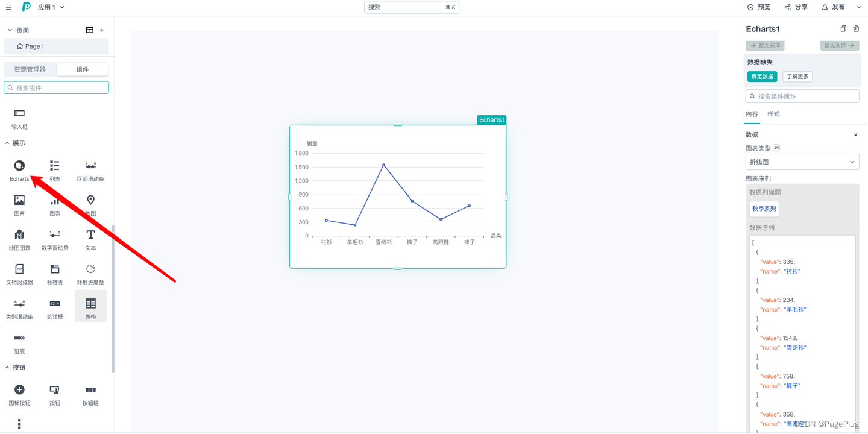The width and height of the screenshot is (868, 434).
Task: Switch to the 资源管理器 tab
Action: [30, 69]
